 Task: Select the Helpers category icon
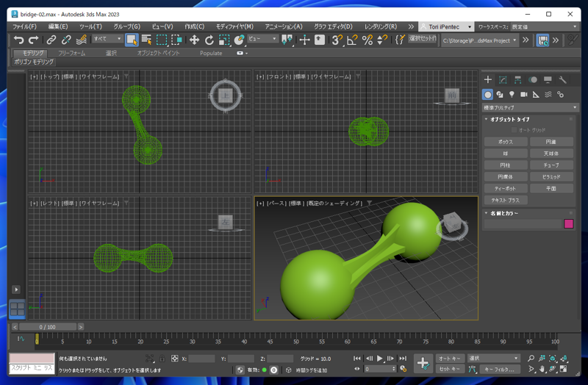click(x=536, y=95)
